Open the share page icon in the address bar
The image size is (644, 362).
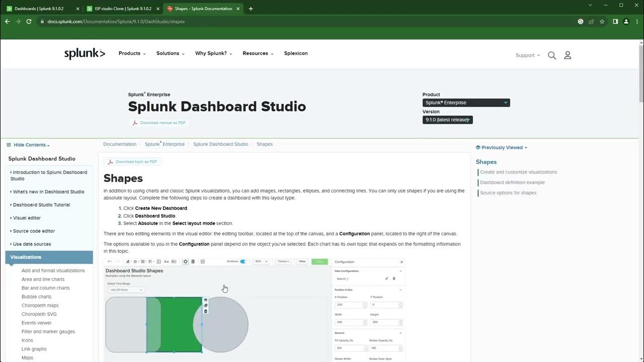(591, 22)
